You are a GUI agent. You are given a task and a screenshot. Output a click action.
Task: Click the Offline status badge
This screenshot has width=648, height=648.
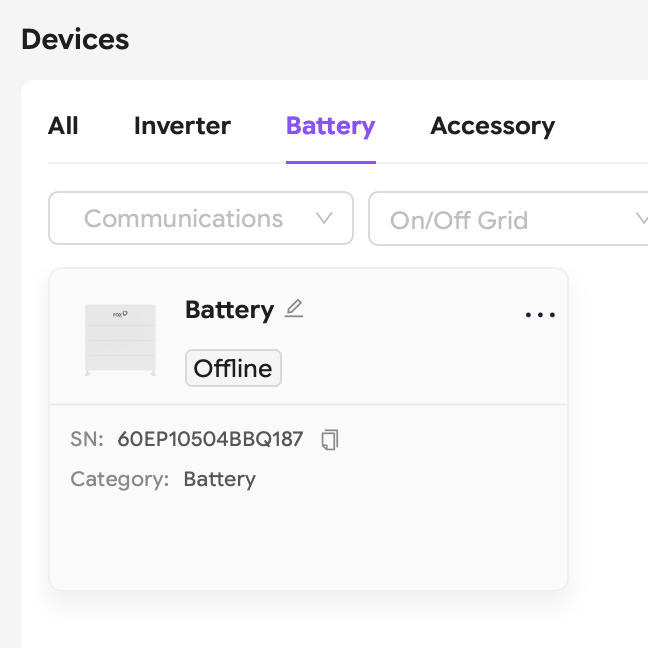tap(233, 368)
